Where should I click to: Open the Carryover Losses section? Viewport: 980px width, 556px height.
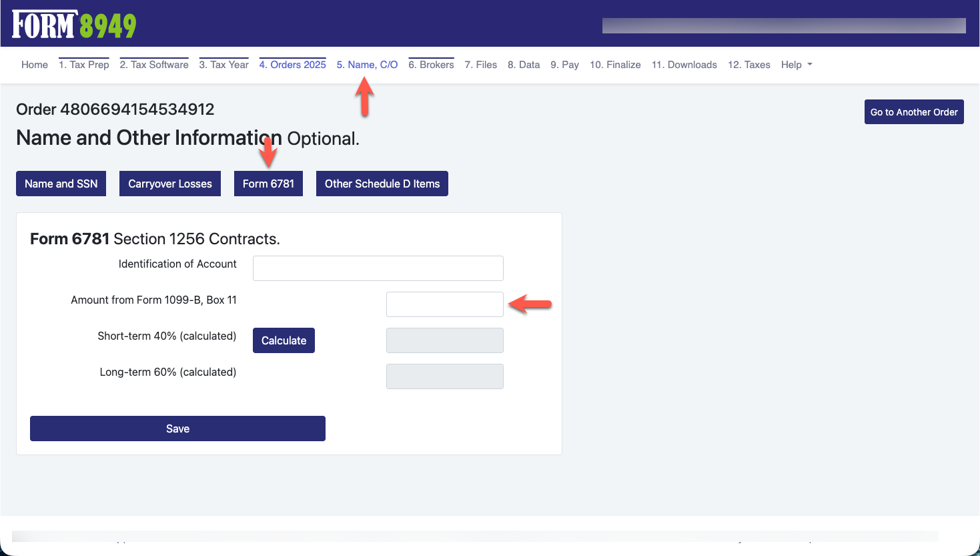pos(170,184)
